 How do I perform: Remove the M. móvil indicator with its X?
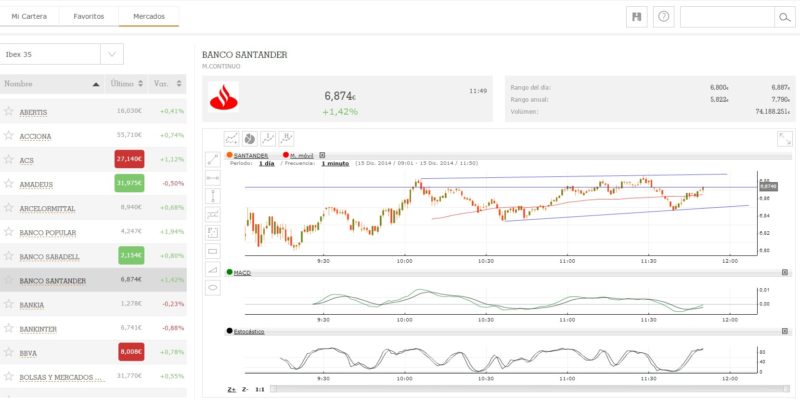tap(322, 156)
